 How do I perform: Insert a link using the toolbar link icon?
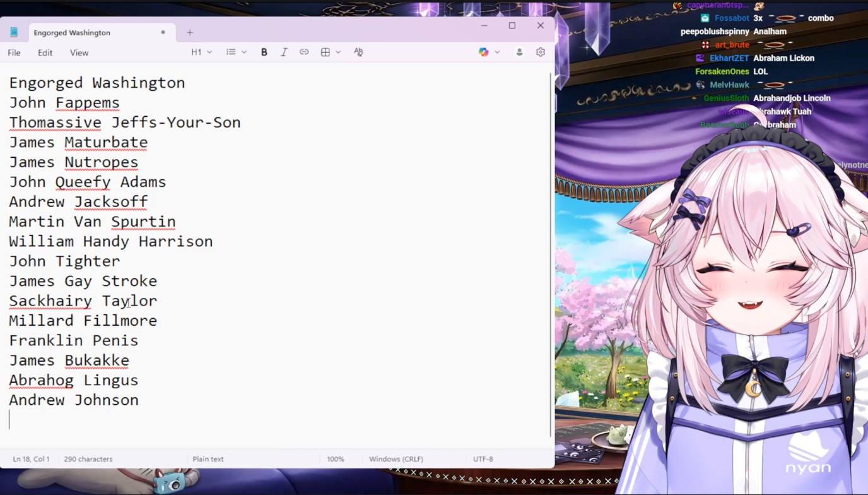(304, 52)
